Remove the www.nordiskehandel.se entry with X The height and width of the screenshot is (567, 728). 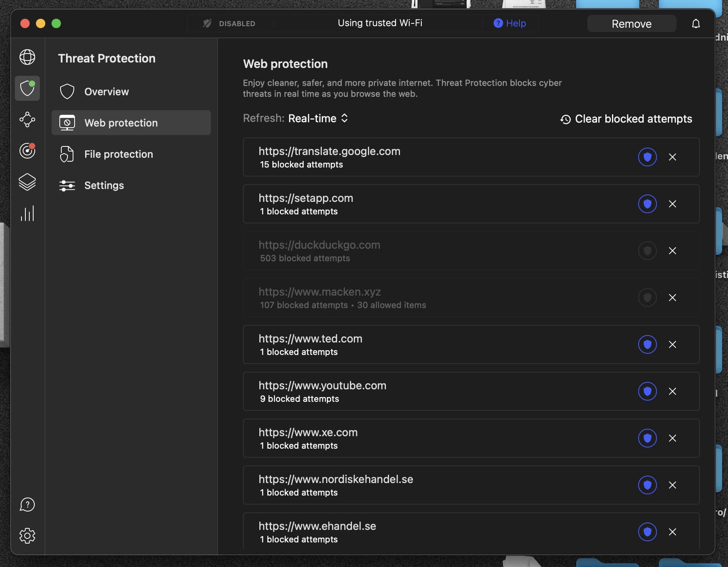673,485
